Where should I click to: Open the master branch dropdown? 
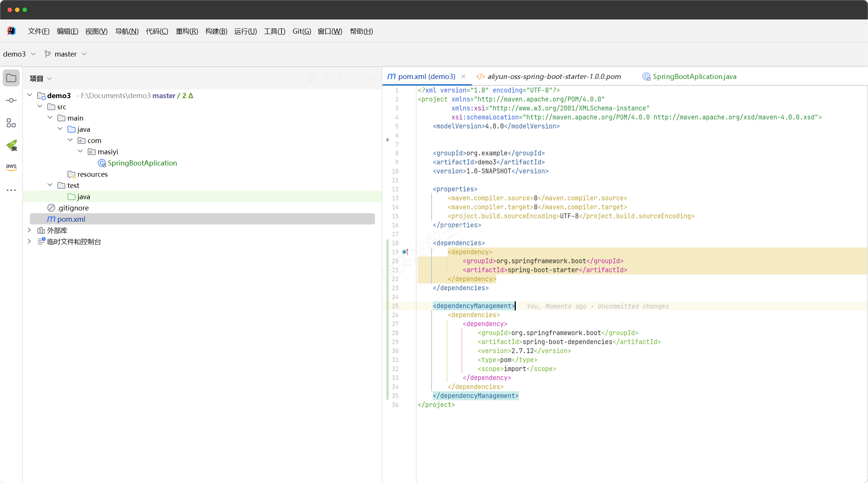point(66,54)
